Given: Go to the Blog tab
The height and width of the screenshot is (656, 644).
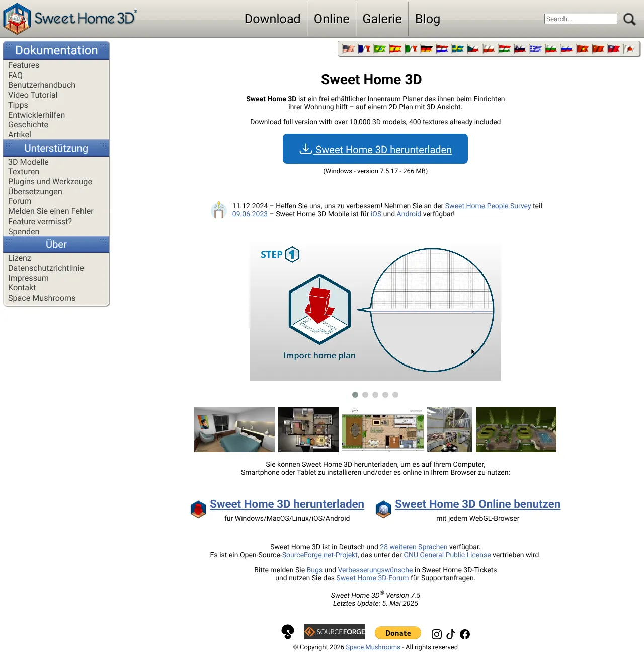Looking at the screenshot, I should (x=427, y=19).
